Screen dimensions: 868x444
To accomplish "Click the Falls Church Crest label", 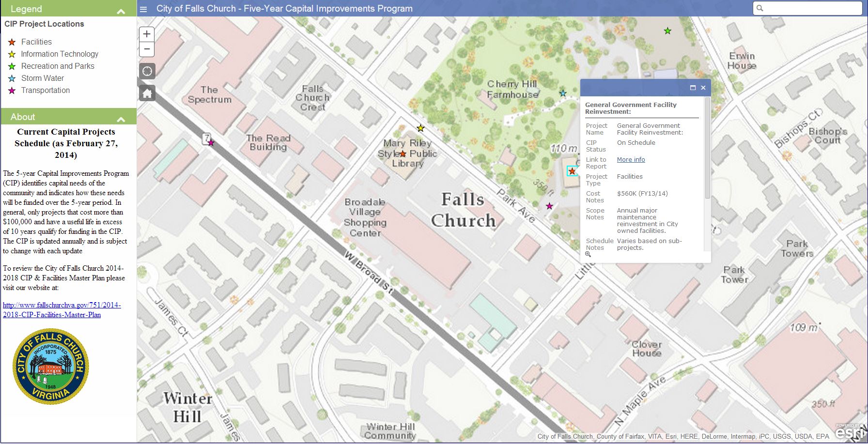I will click(x=312, y=98).
